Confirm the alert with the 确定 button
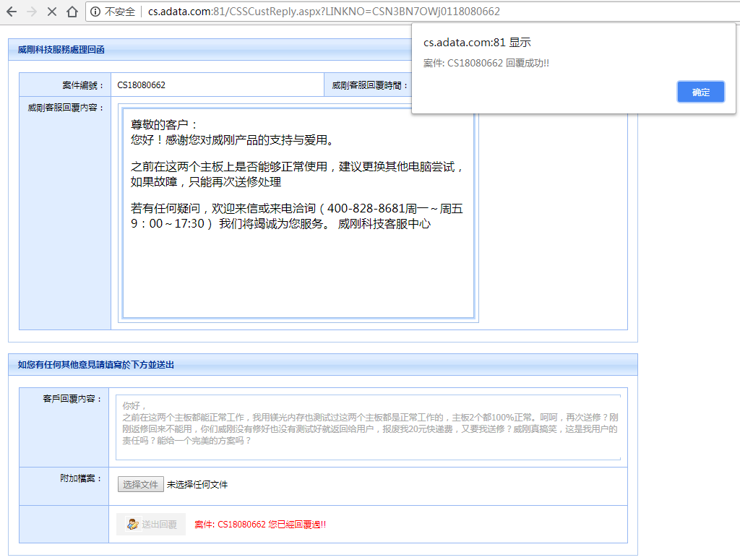Viewport: 740px width, 560px height. 700,92
